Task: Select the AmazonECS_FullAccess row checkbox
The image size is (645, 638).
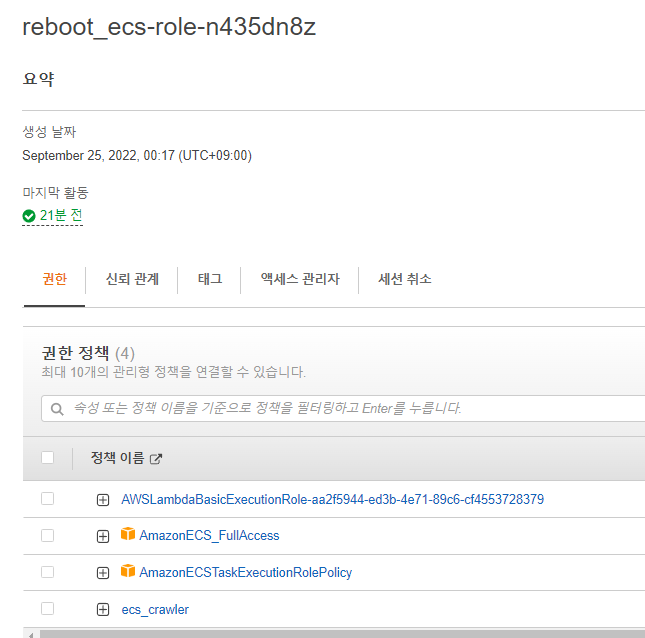Action: click(47, 536)
